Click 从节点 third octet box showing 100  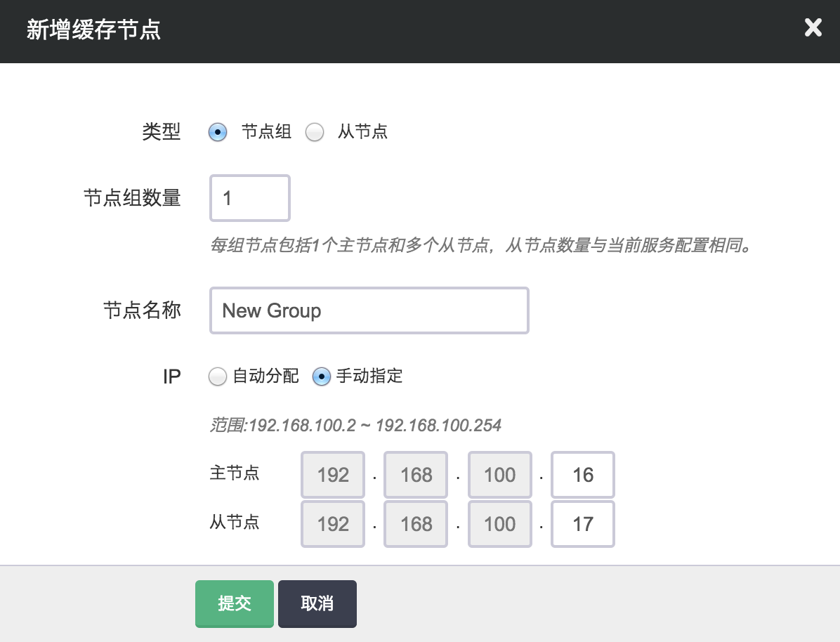(x=499, y=524)
